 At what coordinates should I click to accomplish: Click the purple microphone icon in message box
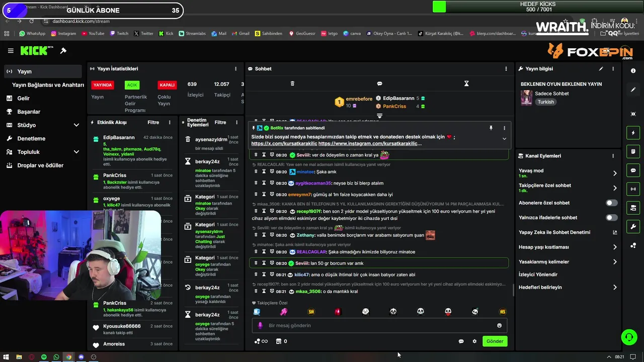(x=260, y=326)
